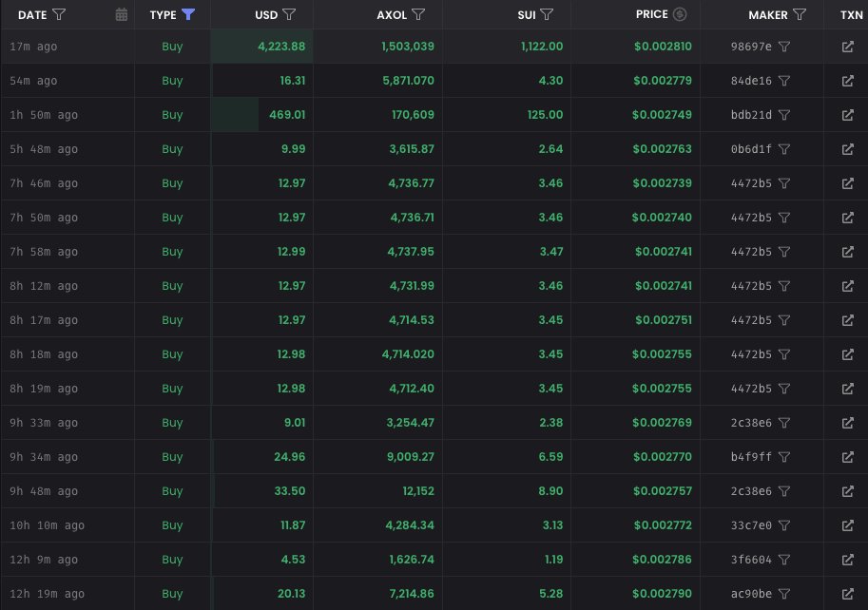Select the 1,503,039 AXOL amount
This screenshot has height=610, width=868.
click(408, 47)
